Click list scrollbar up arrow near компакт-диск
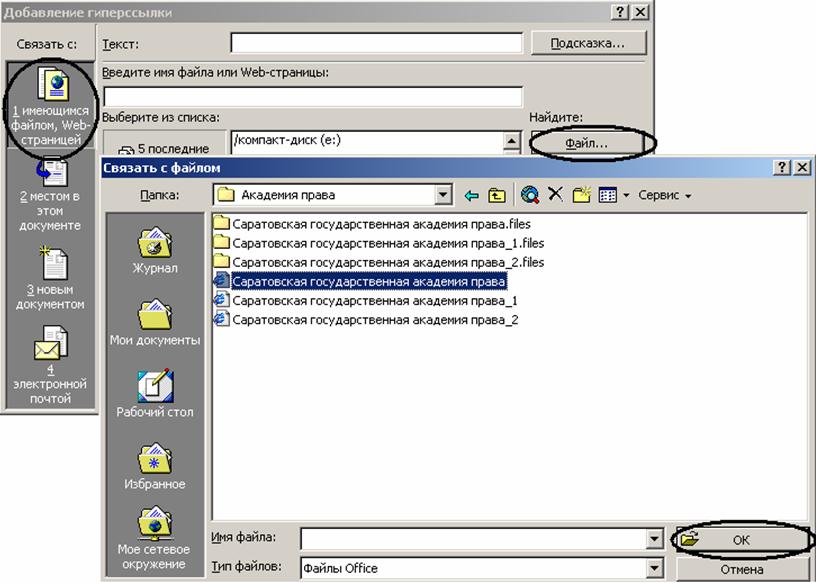816x583 pixels. tap(512, 140)
